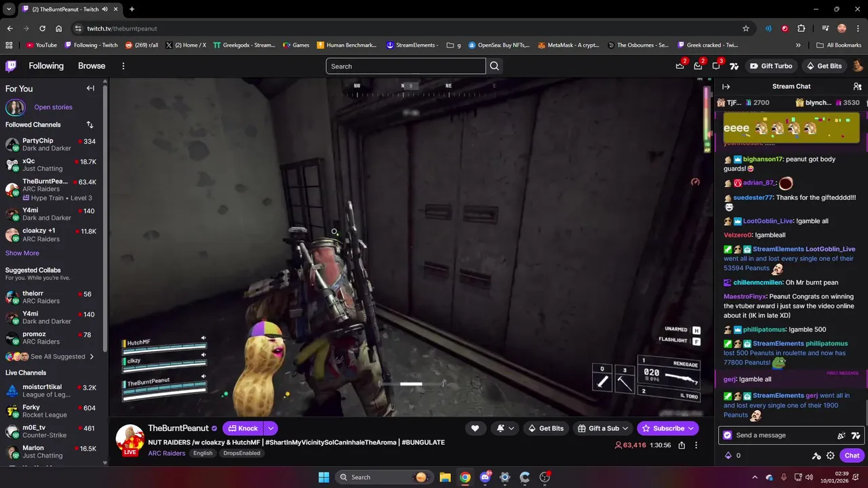Click the heart follow button under stream
Image resolution: width=868 pixels, height=488 pixels.
475,428
